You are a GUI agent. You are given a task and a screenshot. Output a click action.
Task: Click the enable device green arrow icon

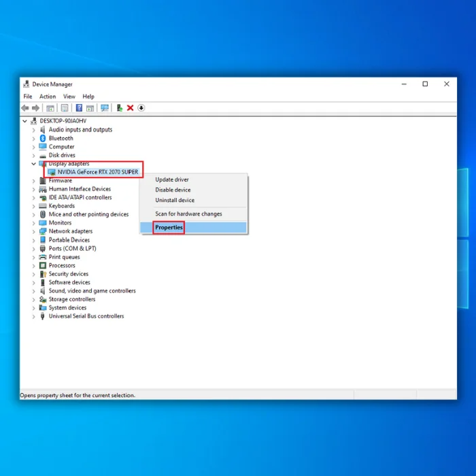click(x=120, y=107)
